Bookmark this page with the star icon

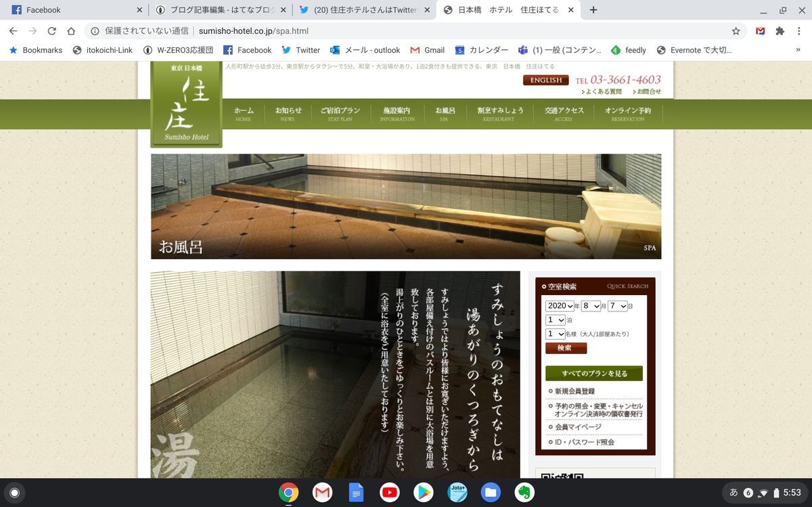tap(736, 31)
